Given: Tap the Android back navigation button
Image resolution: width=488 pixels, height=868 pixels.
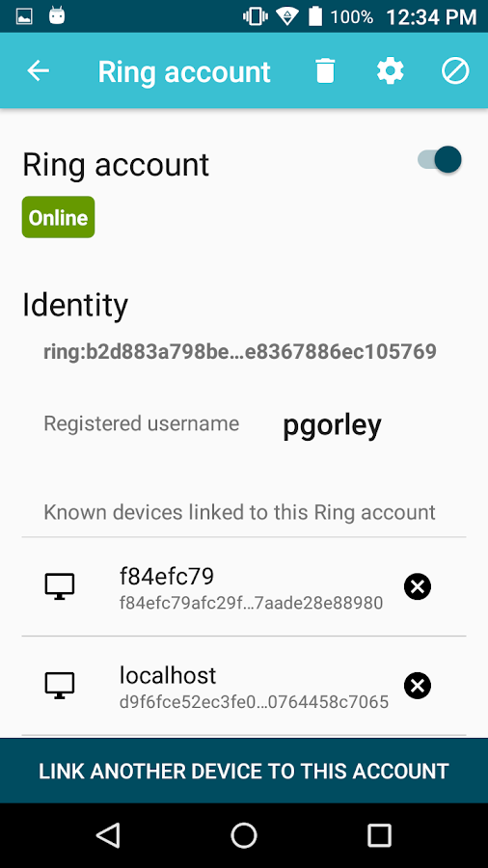Looking at the screenshot, I should (x=108, y=835).
